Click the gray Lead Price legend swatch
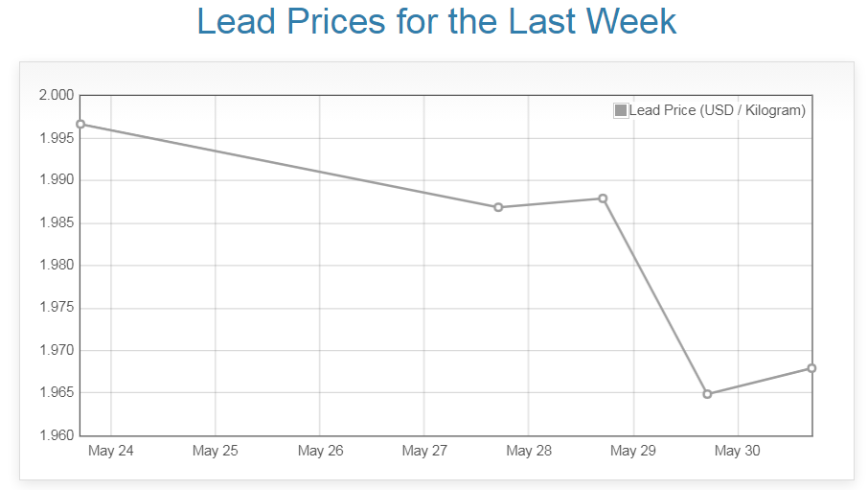The image size is (868, 490). 621,110
